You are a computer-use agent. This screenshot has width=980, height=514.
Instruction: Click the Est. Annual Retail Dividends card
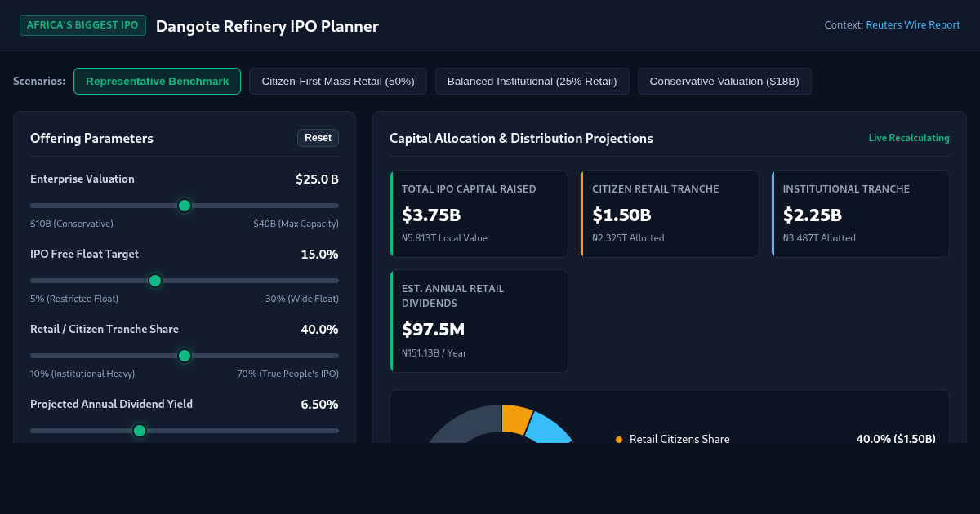click(479, 321)
